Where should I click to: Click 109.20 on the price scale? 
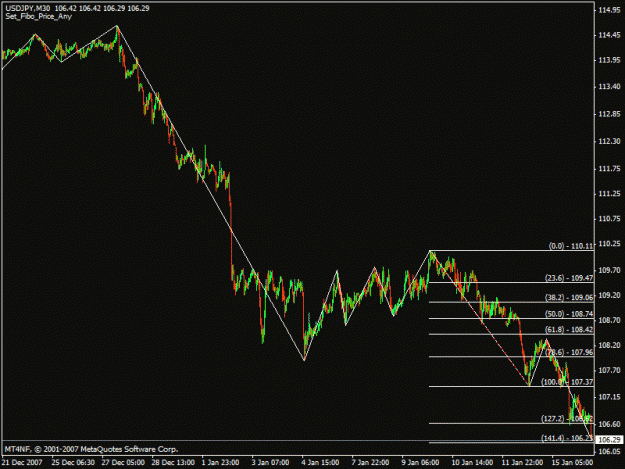click(609, 295)
